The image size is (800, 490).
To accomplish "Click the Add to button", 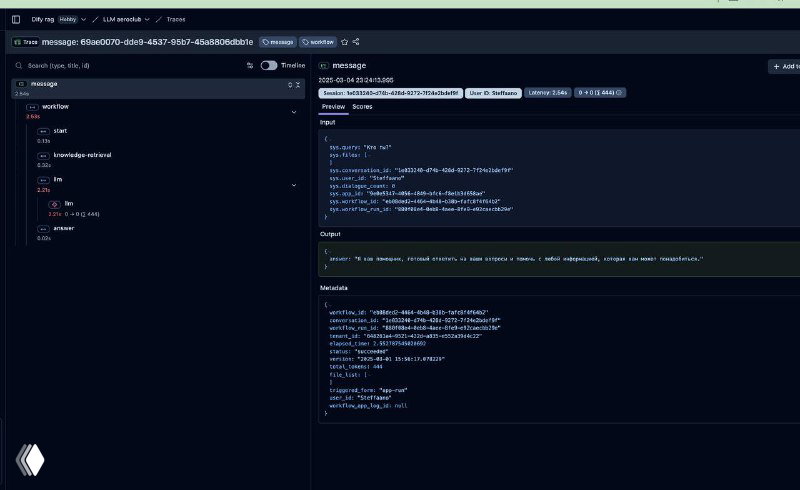I will pos(785,66).
